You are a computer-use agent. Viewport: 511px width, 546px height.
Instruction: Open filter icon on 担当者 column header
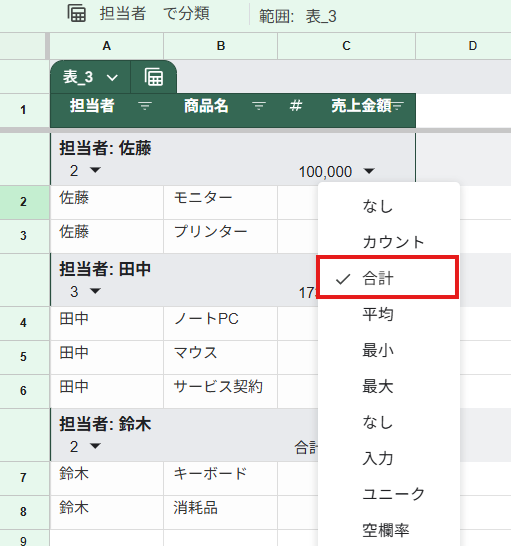145,106
